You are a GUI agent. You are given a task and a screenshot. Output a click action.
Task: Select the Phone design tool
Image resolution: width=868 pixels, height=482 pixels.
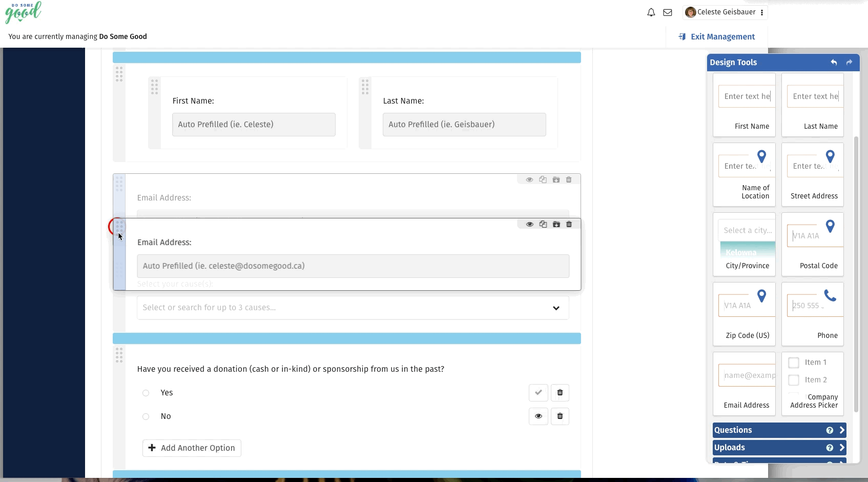(813, 314)
